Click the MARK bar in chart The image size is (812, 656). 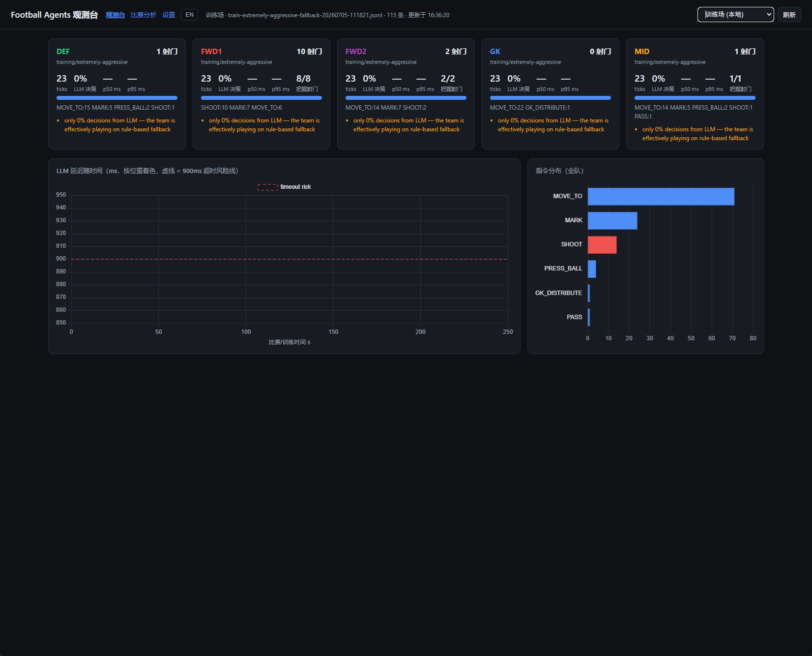[x=612, y=220]
